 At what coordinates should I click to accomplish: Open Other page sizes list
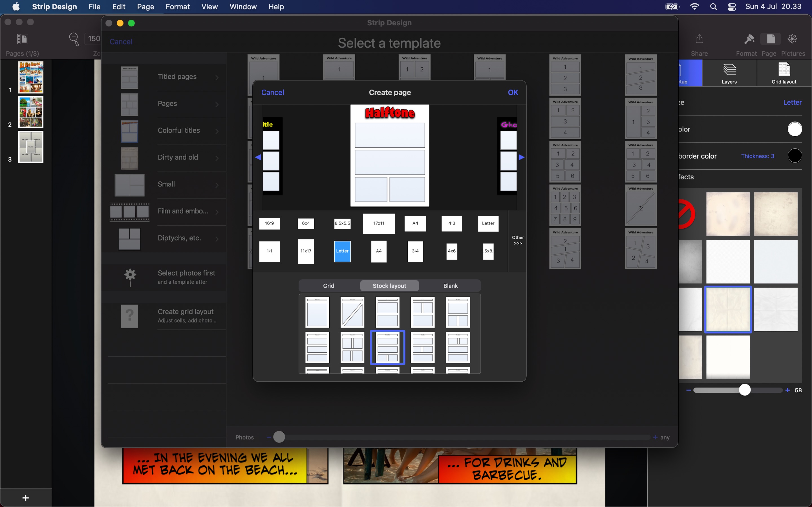click(x=517, y=240)
